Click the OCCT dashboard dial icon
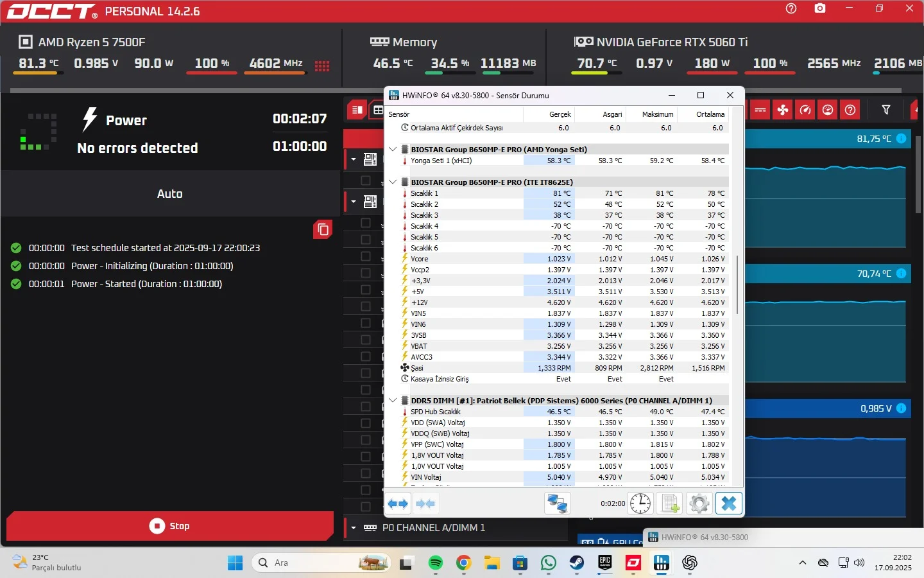 click(x=828, y=110)
